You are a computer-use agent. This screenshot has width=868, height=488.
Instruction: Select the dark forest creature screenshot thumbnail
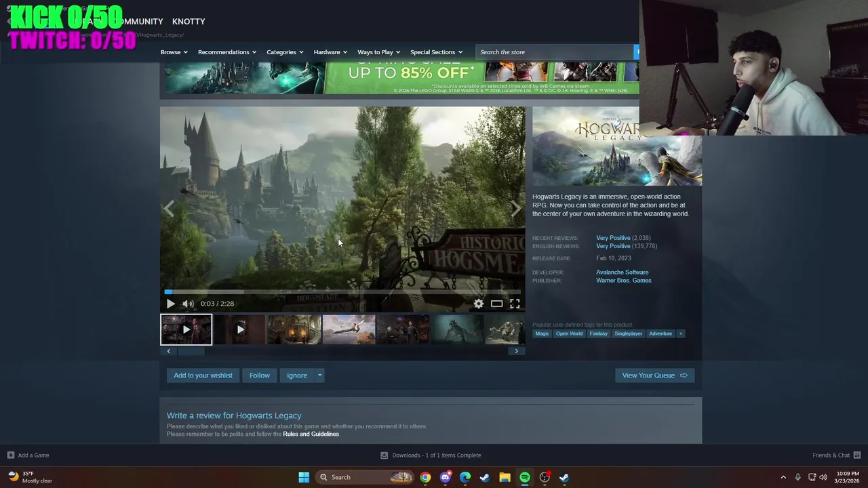click(x=457, y=329)
